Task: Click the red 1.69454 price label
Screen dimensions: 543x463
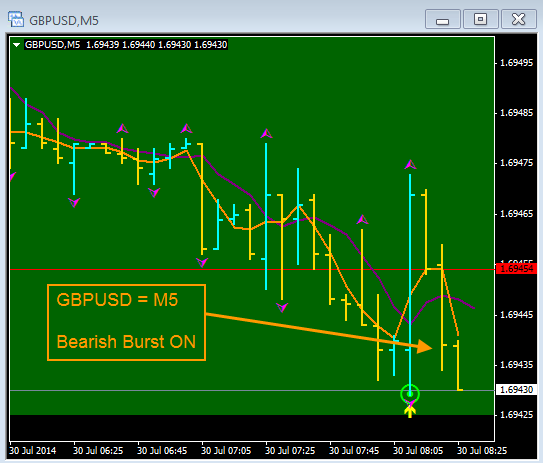Action: (516, 268)
